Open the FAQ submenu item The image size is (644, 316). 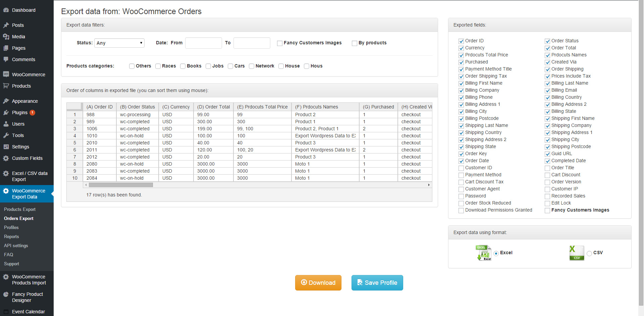pos(9,255)
